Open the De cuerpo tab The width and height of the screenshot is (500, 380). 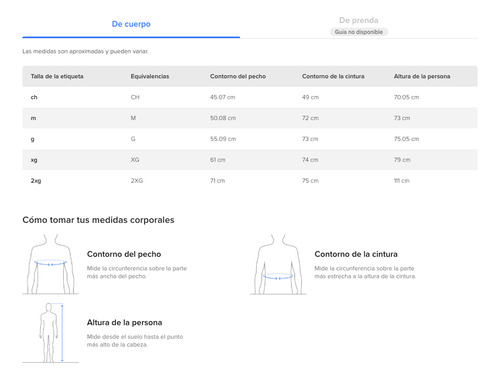pyautogui.click(x=131, y=24)
